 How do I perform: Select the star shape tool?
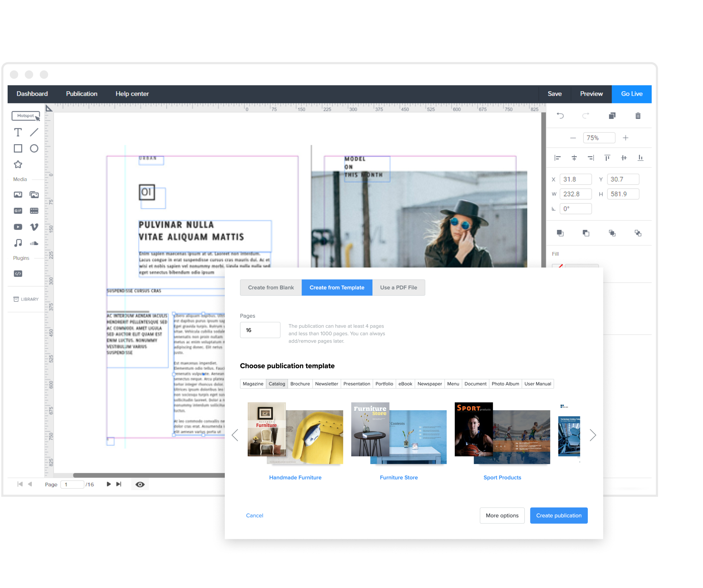point(18,165)
